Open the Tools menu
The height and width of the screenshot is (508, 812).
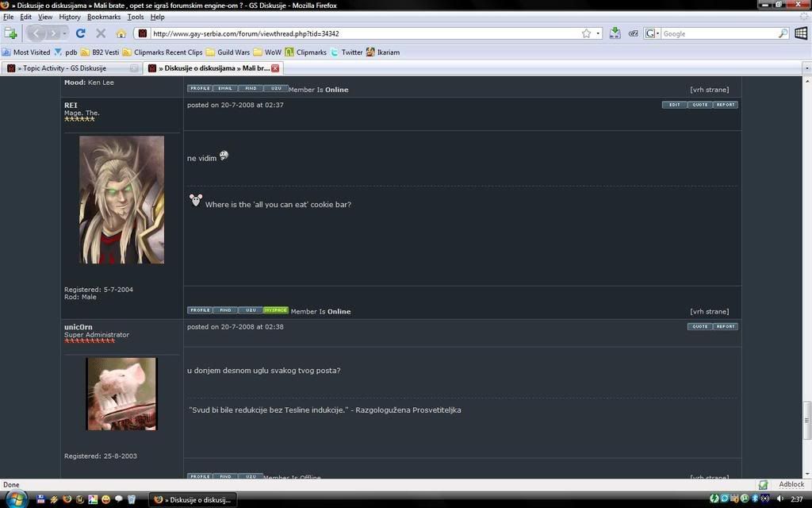(x=136, y=17)
